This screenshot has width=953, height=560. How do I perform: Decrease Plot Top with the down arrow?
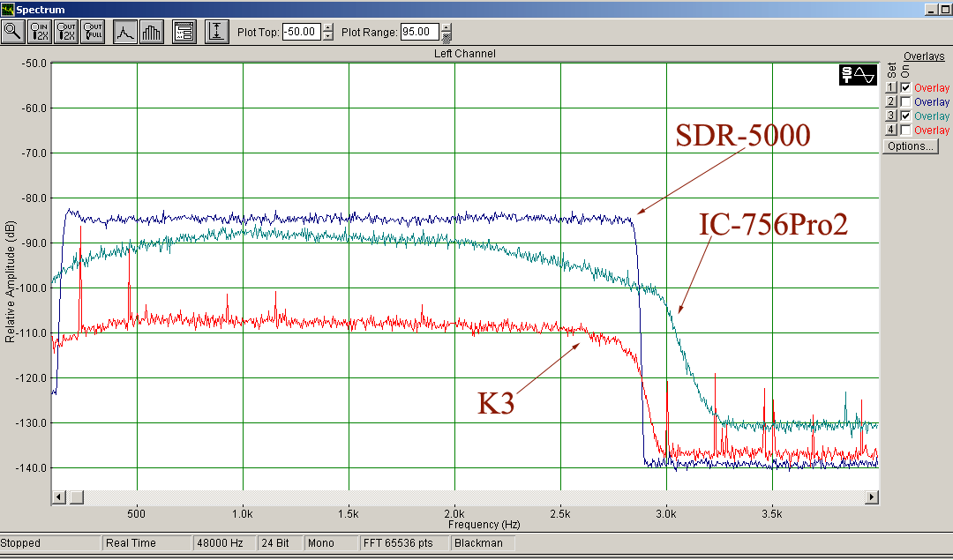[x=328, y=36]
